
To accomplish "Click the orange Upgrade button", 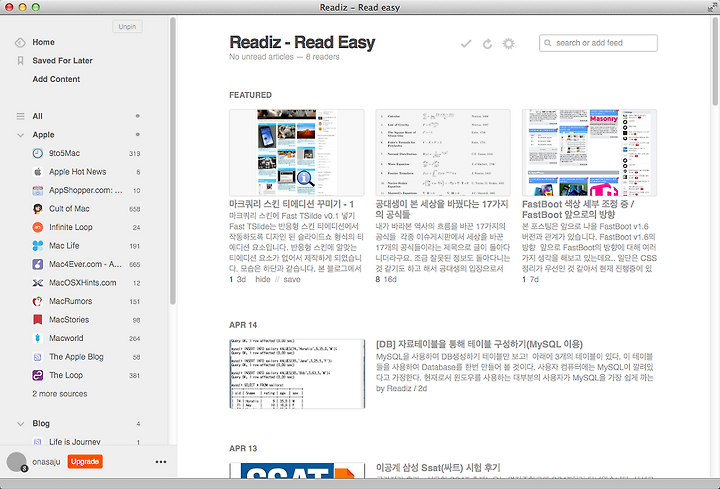I will tap(85, 461).
